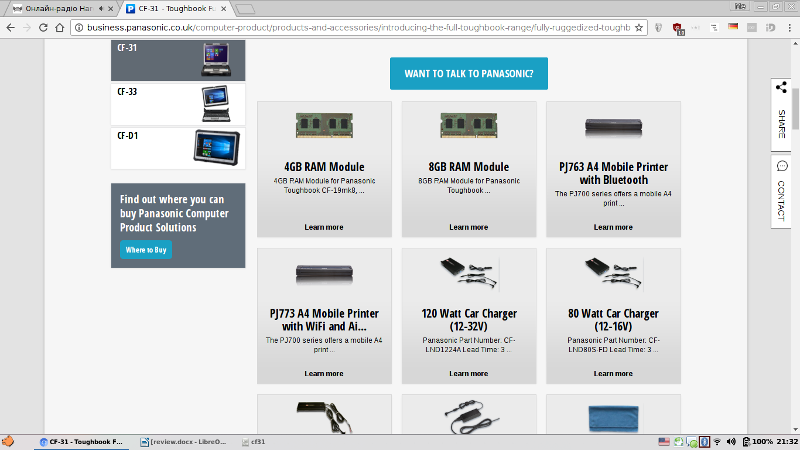Open the red shield ad-blocker extension
This screenshot has height=450, width=800.
678,29
